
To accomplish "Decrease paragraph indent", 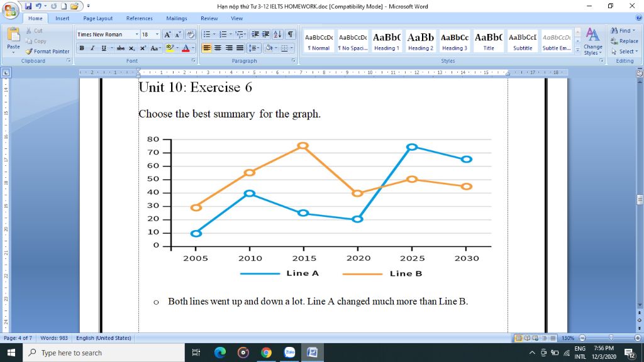I will [x=255, y=35].
